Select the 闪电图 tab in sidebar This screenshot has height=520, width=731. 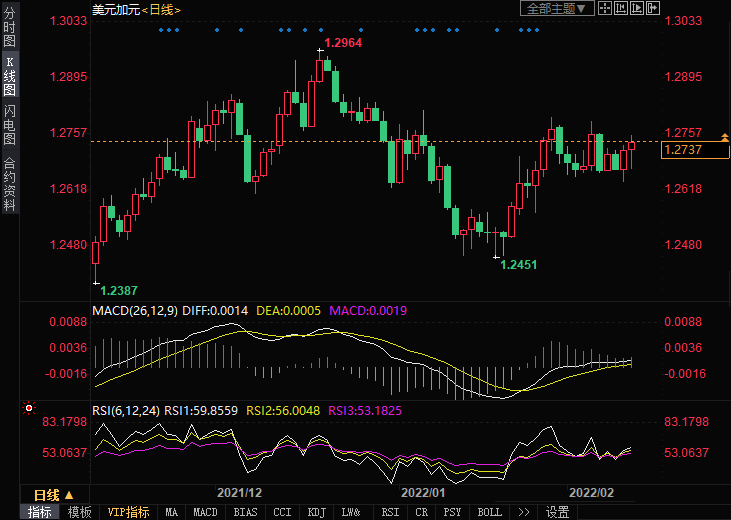(9, 123)
